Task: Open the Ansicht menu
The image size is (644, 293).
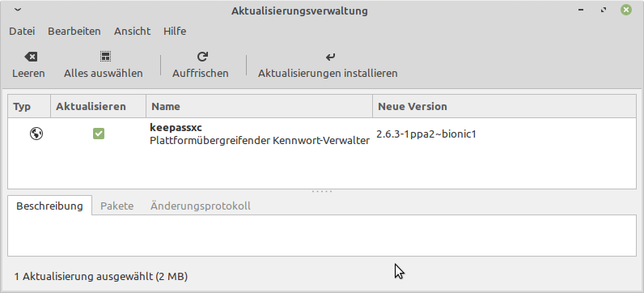Action: 132,32
